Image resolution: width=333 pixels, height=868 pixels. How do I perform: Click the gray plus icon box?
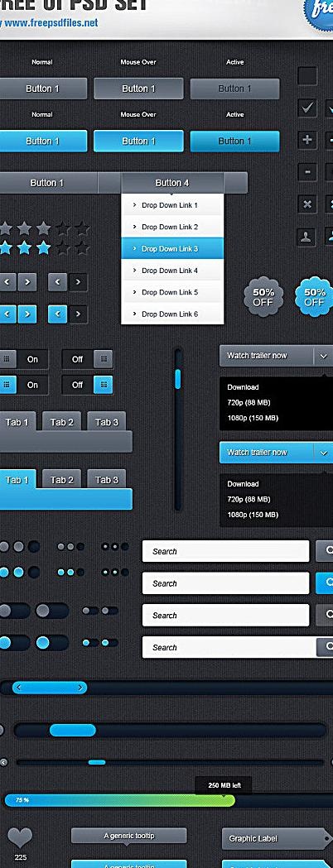coord(307,140)
